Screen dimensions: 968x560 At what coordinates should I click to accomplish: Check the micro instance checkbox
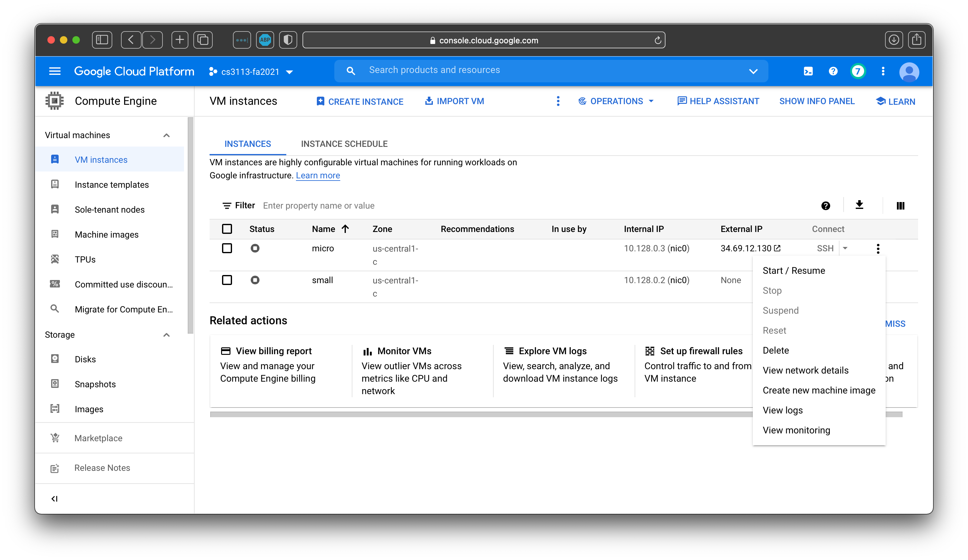click(227, 248)
